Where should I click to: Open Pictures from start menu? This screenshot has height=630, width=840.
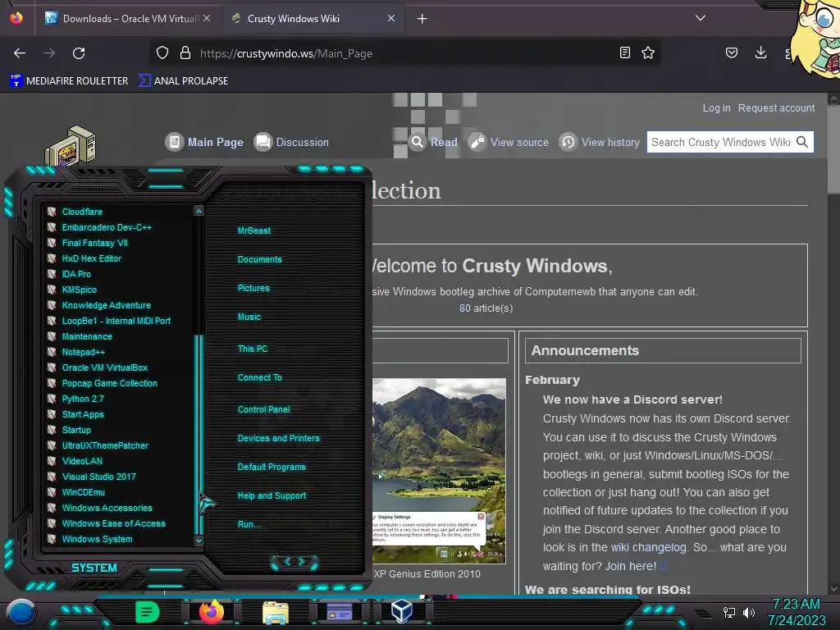(x=253, y=288)
